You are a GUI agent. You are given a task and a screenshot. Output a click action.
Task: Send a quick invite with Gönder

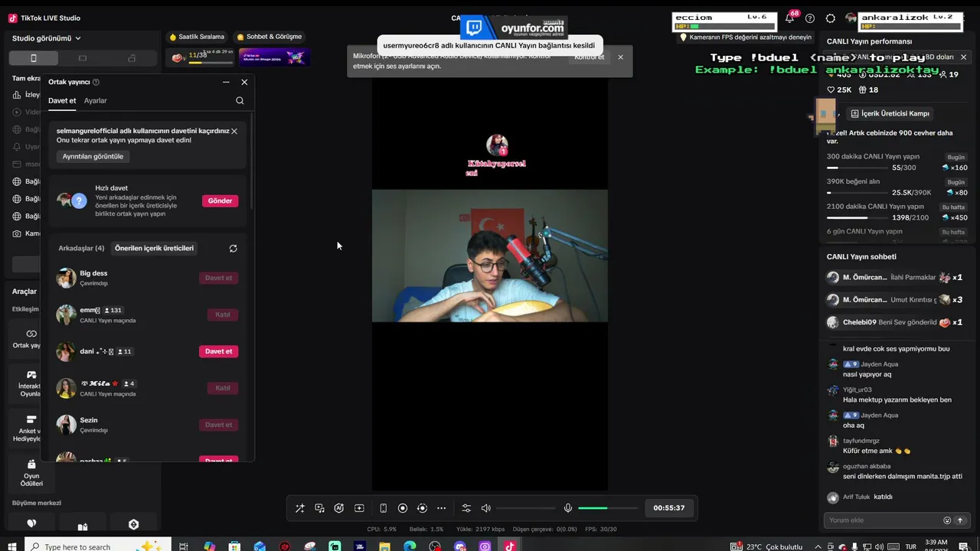click(x=220, y=201)
